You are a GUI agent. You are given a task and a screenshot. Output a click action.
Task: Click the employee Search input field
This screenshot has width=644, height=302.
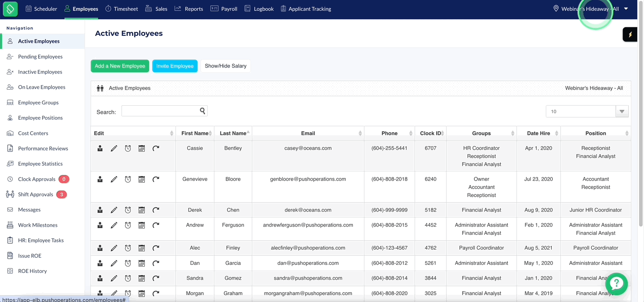pyautogui.click(x=164, y=111)
